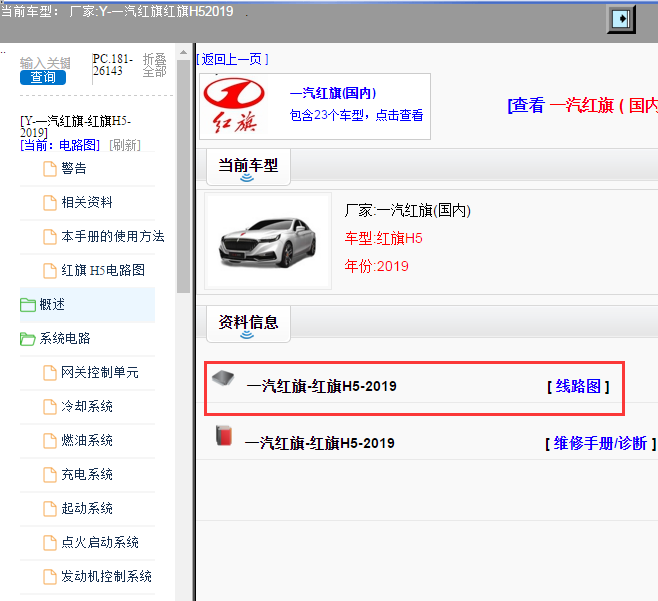Click the 厂家:一汽红旗(国内) text
This screenshot has width=658, height=601.
click(x=407, y=210)
